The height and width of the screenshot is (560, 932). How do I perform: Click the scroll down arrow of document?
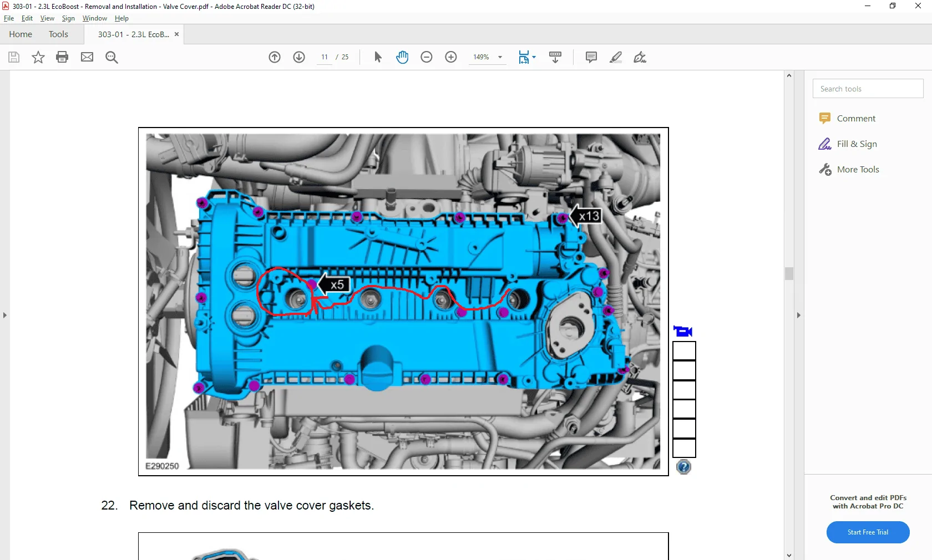(789, 555)
